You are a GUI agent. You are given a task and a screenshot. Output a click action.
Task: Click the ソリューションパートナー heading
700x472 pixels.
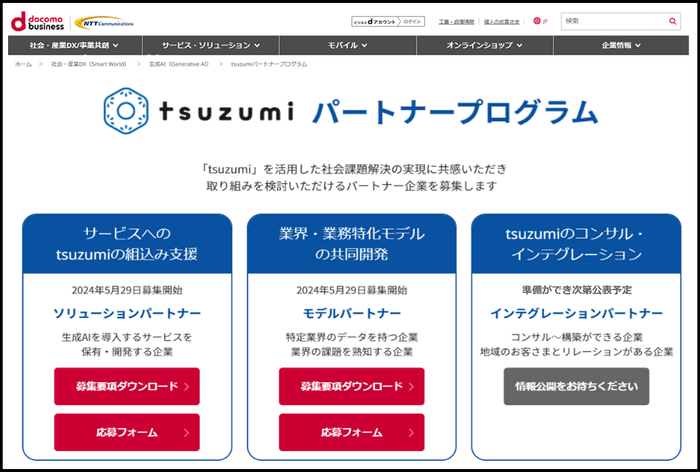pos(127,313)
